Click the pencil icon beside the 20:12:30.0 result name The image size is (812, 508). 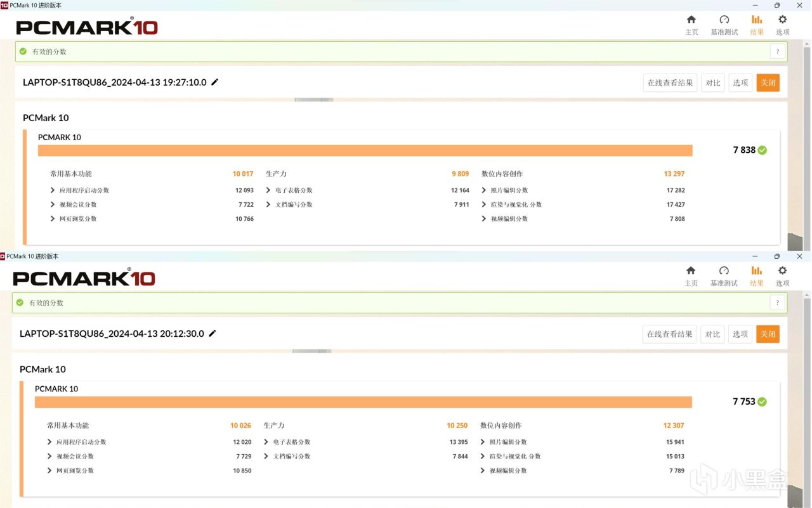pyautogui.click(x=213, y=334)
